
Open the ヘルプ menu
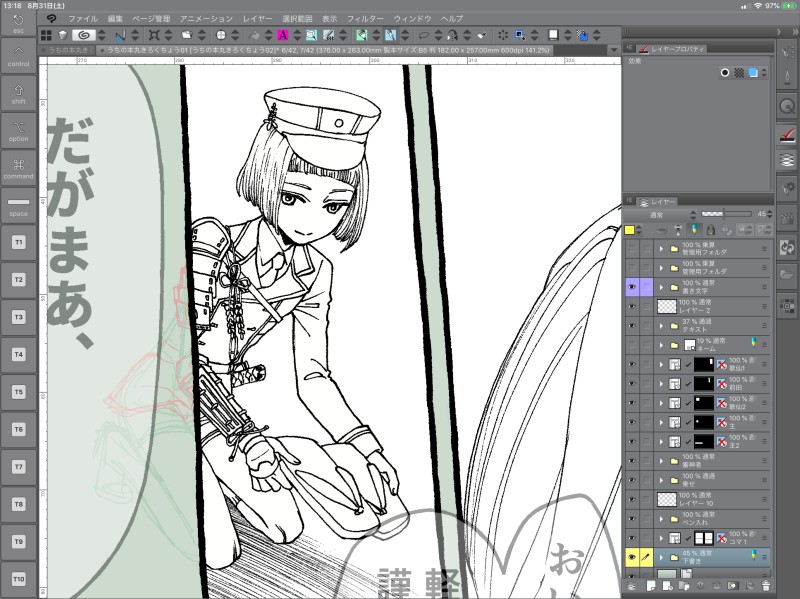click(x=452, y=19)
